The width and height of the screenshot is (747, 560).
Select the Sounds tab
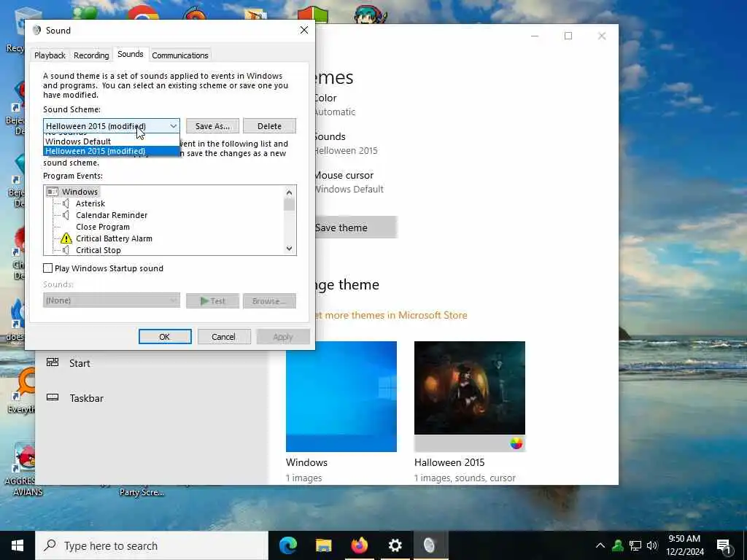pyautogui.click(x=130, y=54)
